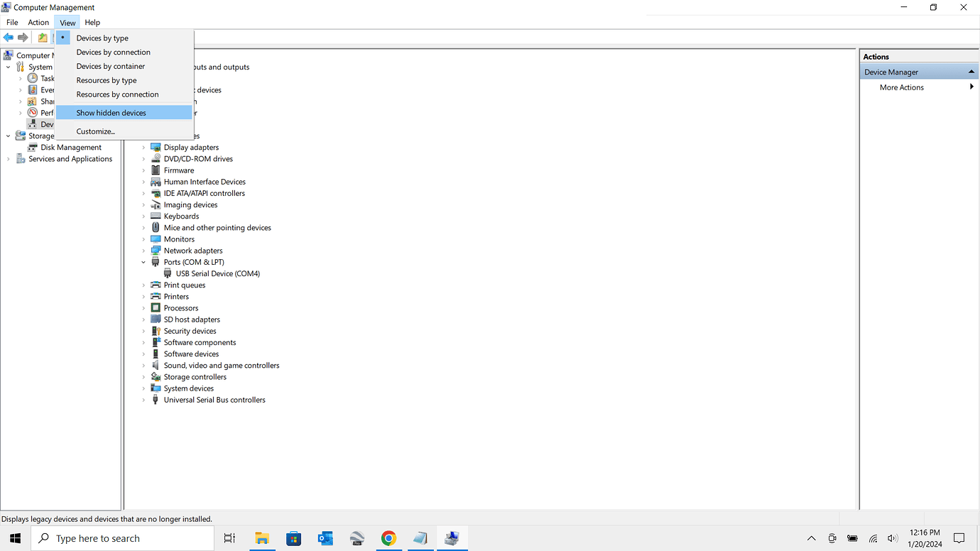Viewport: 980px width, 551px height.
Task: Open the notification center icon
Action: 959,538
